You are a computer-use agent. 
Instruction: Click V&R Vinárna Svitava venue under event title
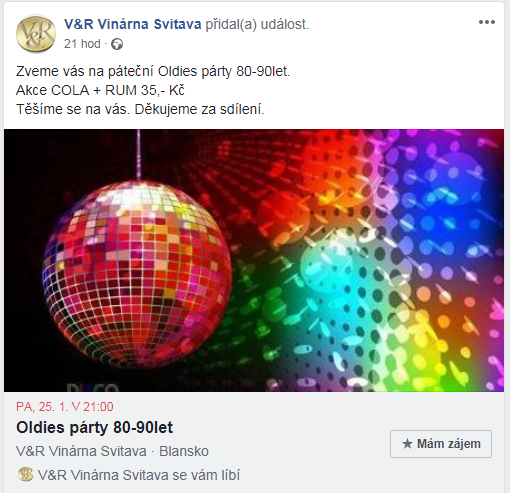[81, 451]
